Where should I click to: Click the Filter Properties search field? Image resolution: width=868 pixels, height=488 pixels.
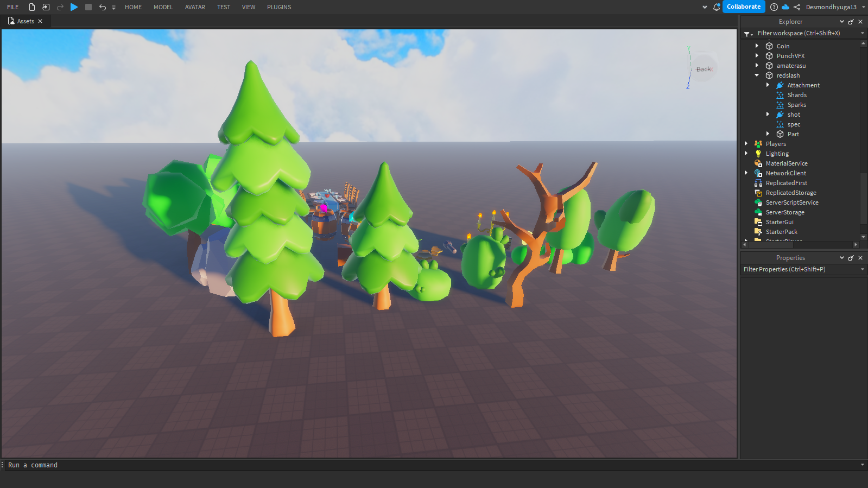pos(800,269)
